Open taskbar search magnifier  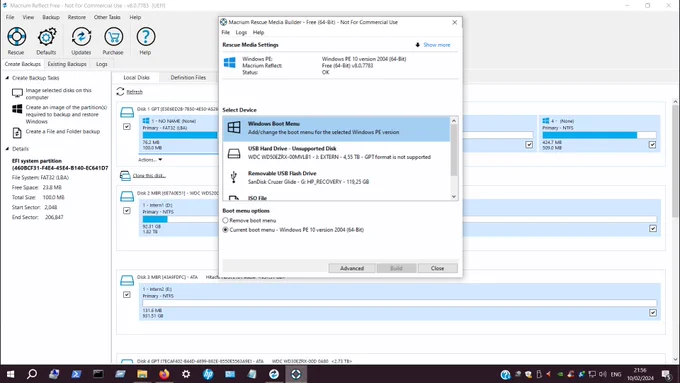pyautogui.click(x=32, y=374)
